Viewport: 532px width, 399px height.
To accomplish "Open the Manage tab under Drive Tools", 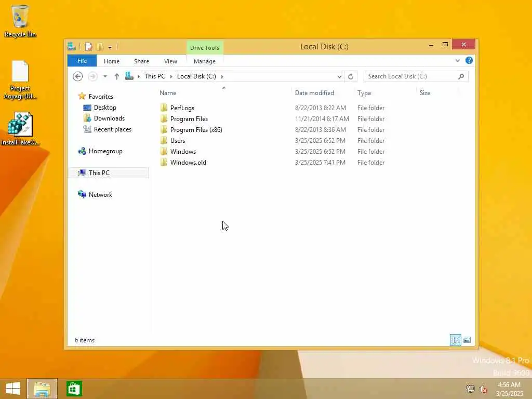I will click(205, 61).
